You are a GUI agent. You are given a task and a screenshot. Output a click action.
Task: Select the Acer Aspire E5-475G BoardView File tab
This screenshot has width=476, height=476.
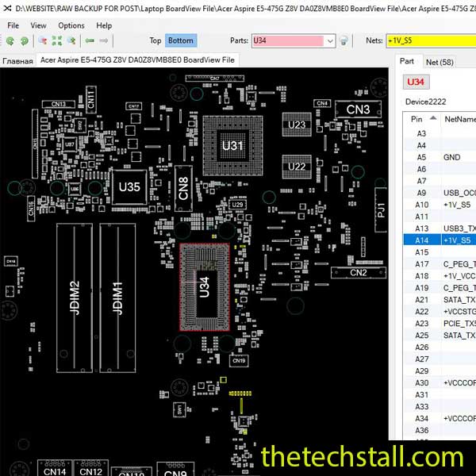[x=137, y=60]
